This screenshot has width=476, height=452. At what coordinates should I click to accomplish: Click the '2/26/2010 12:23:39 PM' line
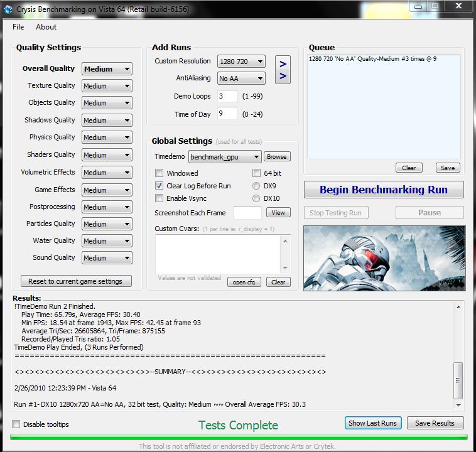coord(65,388)
